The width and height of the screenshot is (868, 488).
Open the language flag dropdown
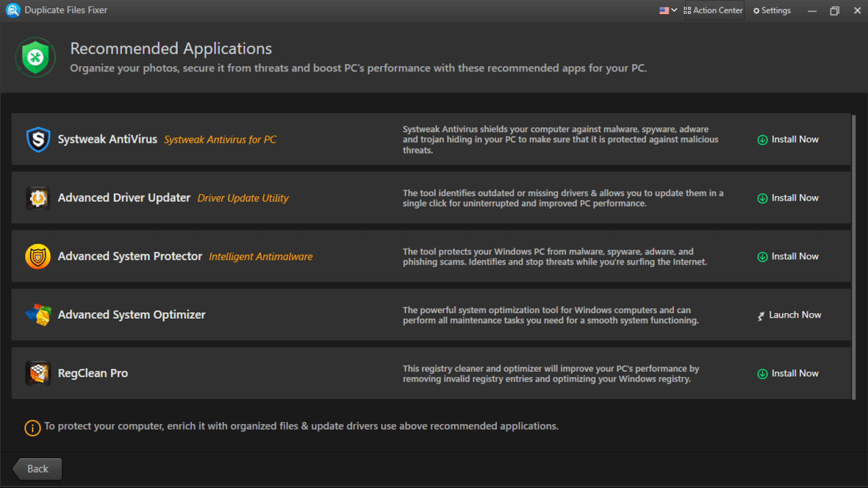click(668, 10)
